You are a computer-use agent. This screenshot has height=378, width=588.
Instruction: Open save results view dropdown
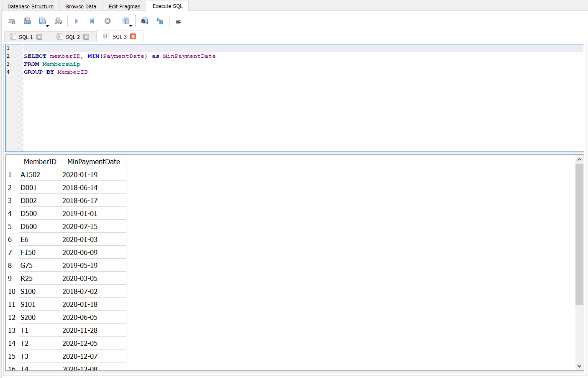127,21
